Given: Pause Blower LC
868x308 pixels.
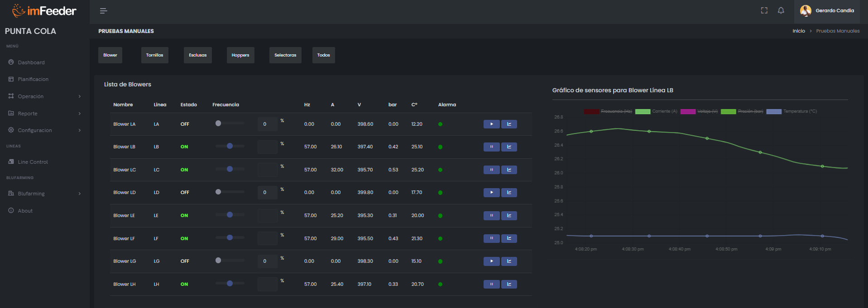Looking at the screenshot, I should coord(492,170).
